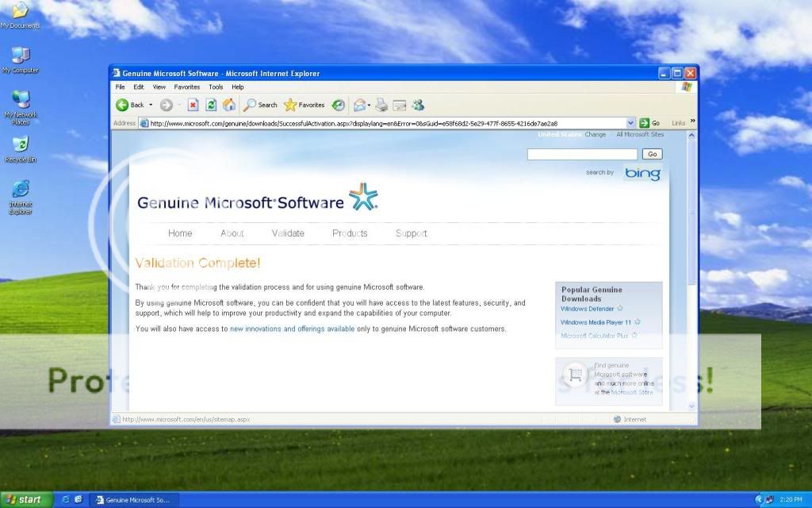
Task: Click Change next to United States
Action: (x=596, y=135)
